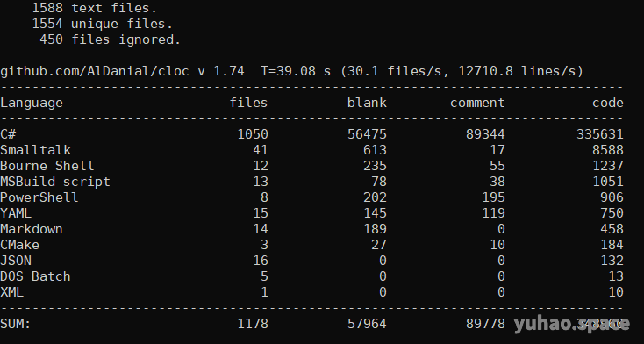644x344 pixels.
Task: Click the 'Smalltalk' language label
Action: tap(35, 150)
